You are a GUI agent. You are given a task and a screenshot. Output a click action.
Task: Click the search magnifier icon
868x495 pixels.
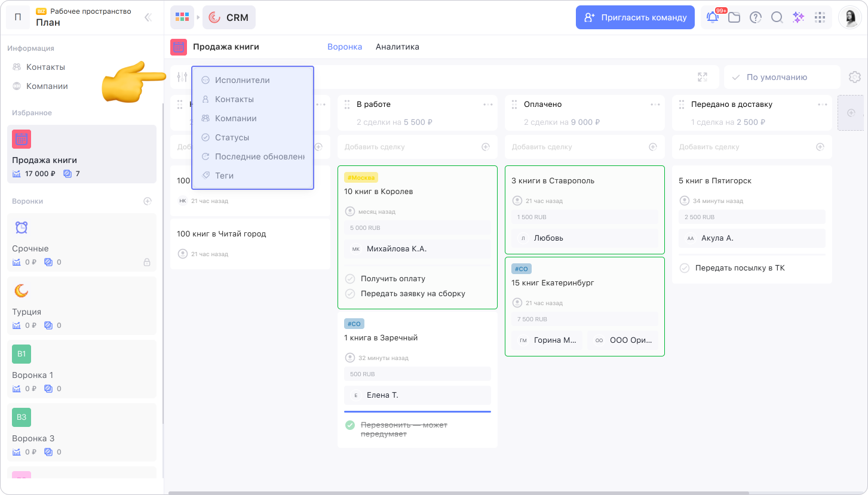click(777, 17)
